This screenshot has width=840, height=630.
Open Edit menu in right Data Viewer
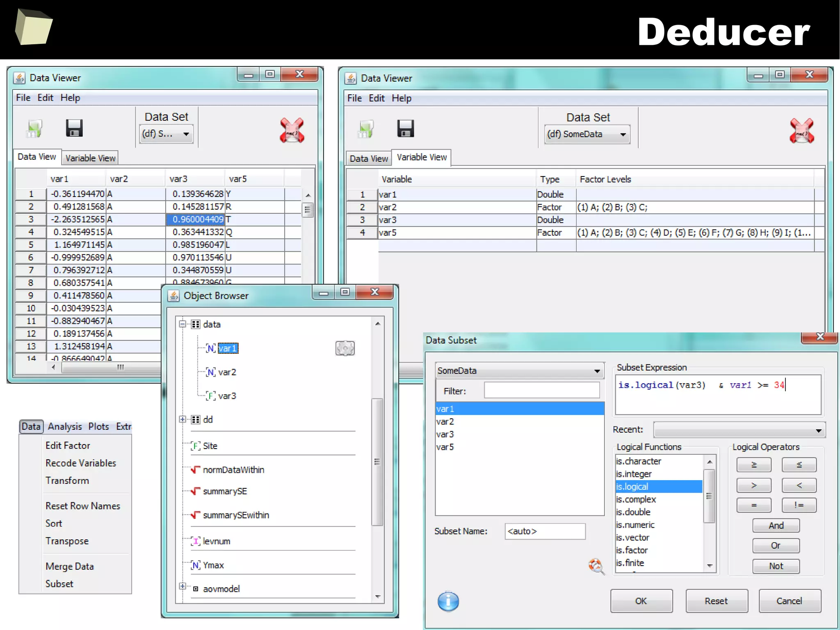click(376, 98)
